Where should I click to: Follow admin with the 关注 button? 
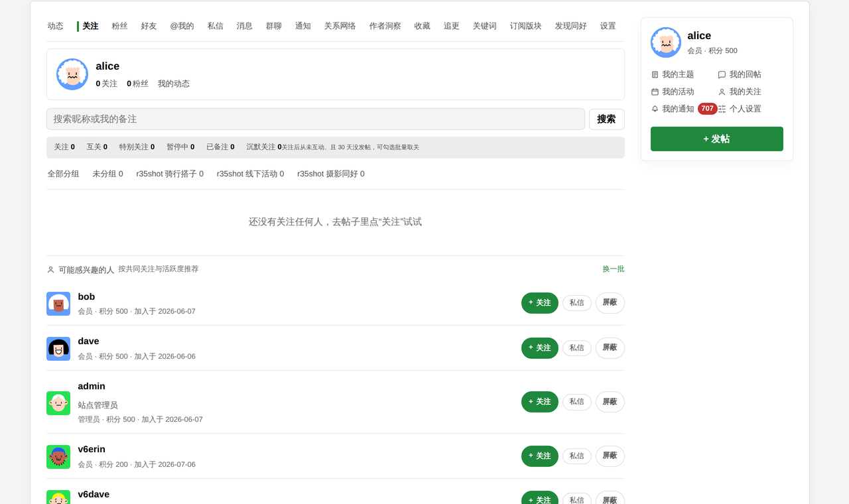[539, 402]
